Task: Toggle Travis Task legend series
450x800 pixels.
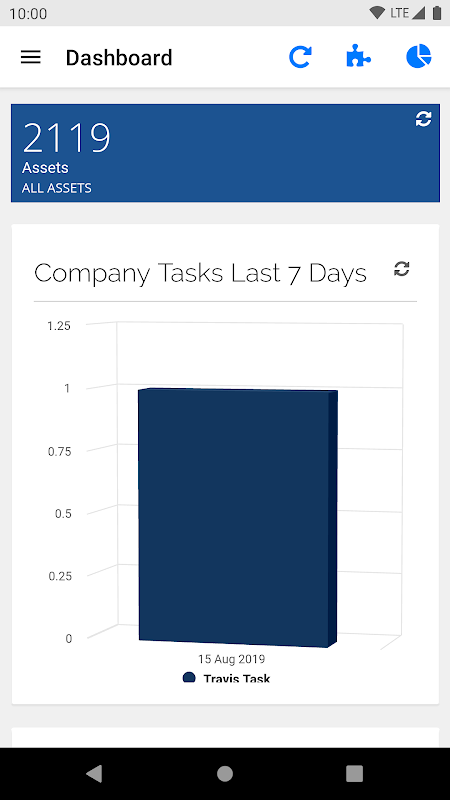Action: 227,678
